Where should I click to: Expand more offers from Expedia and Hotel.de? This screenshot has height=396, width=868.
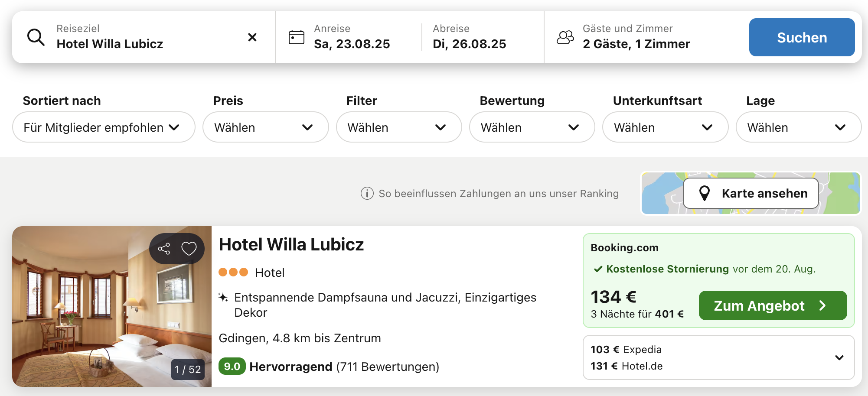(x=839, y=357)
